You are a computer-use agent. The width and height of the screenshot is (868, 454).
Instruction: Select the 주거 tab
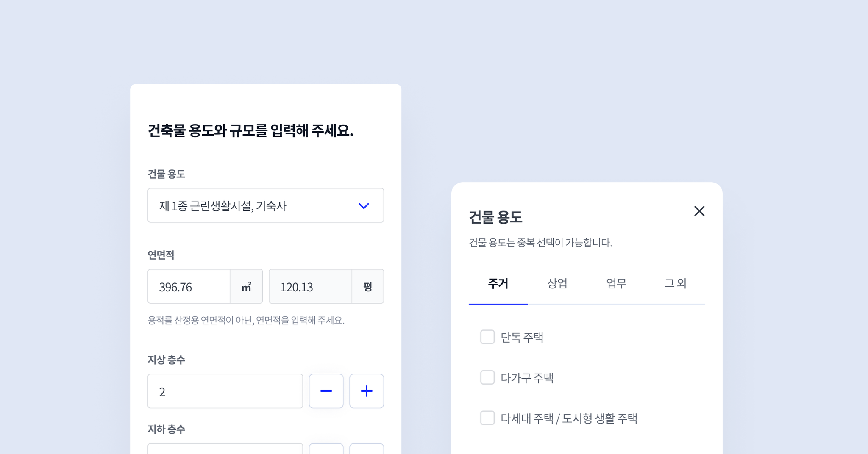tap(498, 283)
